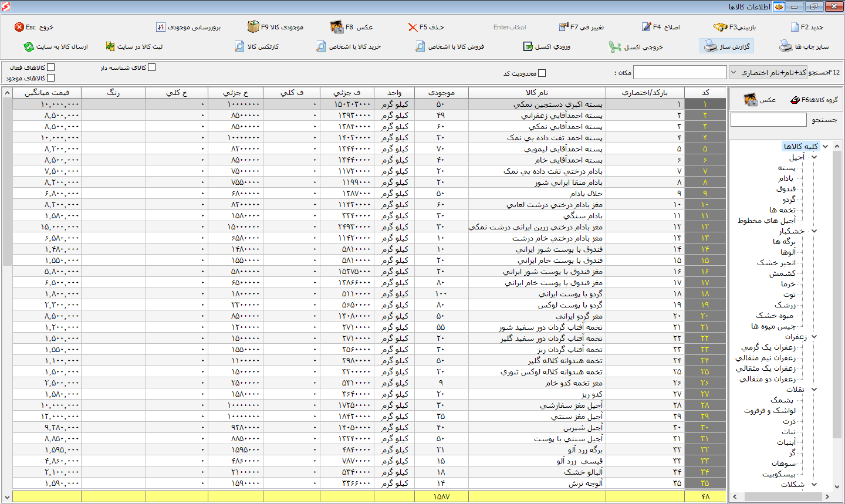Select پسته in category tree

787,168
